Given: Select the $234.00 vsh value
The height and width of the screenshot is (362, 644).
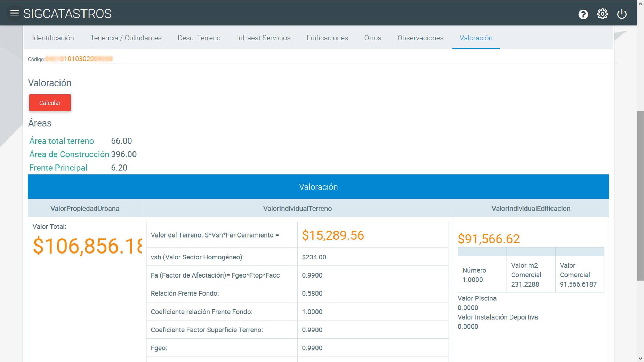Looking at the screenshot, I should pyautogui.click(x=314, y=257).
